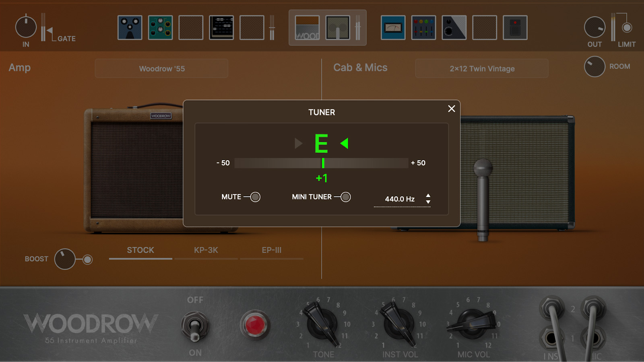Click the VU meter module icon
Screen dimensions: 644x362
click(x=394, y=27)
